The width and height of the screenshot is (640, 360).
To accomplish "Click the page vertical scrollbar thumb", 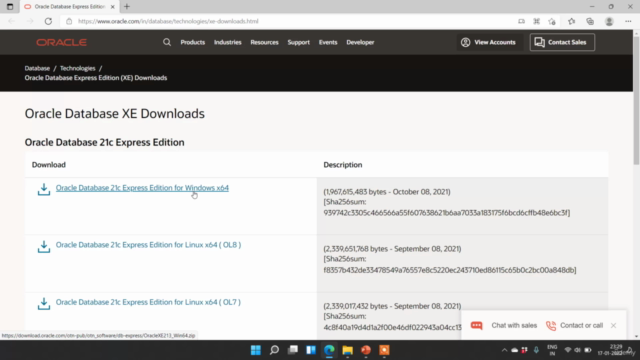I will [636, 100].
